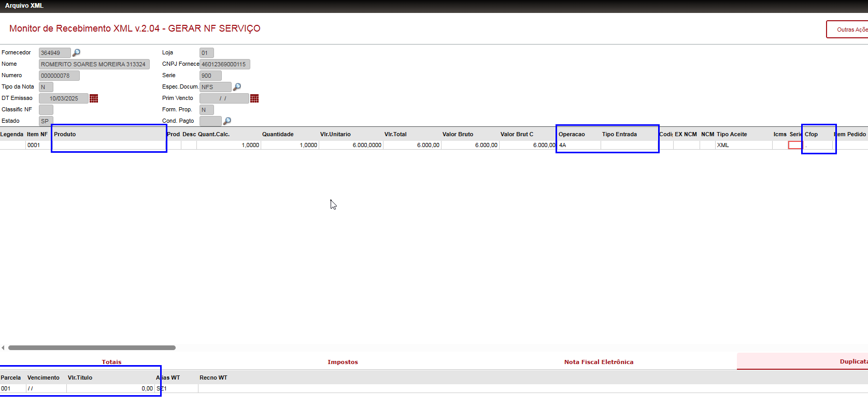Select the Numero field 000000078

pos(59,76)
